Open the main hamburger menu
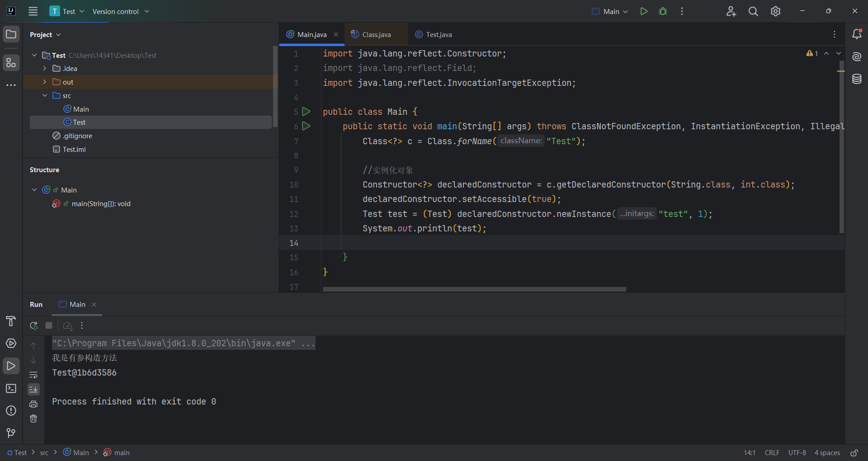 point(33,11)
